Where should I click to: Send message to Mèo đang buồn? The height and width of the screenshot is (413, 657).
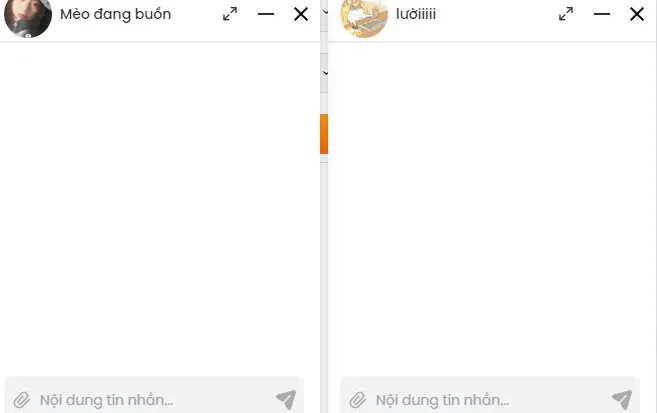tap(286, 400)
